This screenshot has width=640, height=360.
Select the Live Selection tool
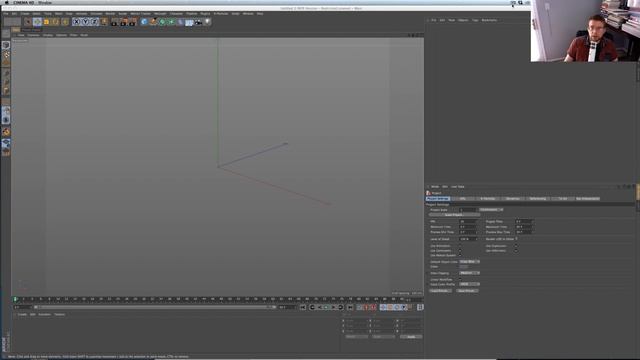click(28, 22)
